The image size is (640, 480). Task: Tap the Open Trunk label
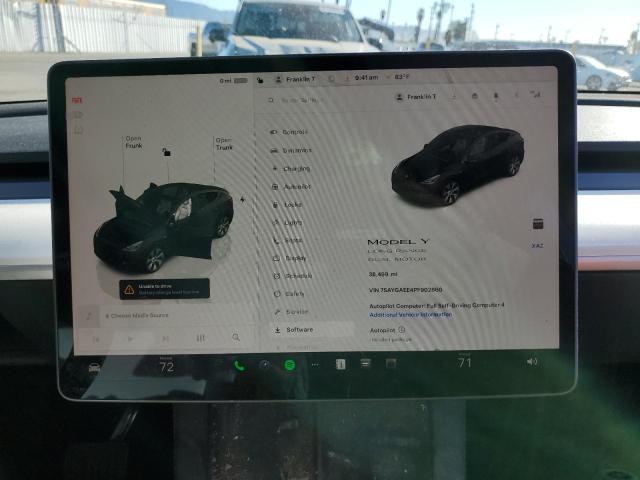coord(224,144)
